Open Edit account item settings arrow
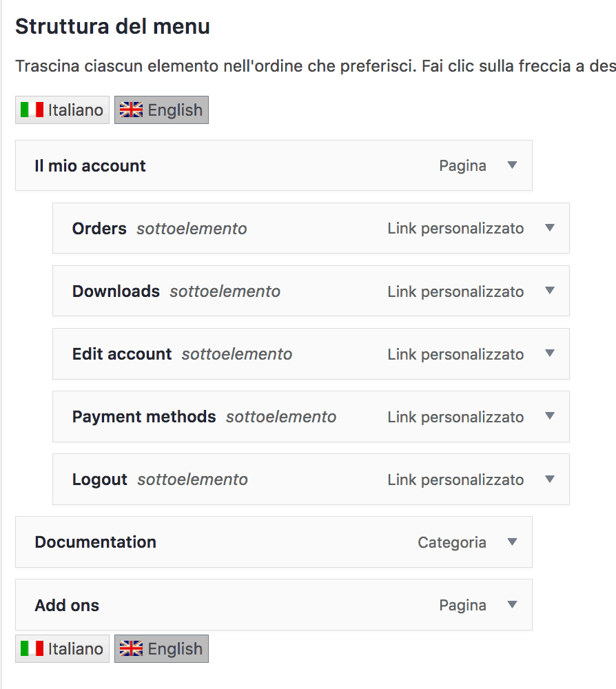This screenshot has height=689, width=616. (550, 353)
